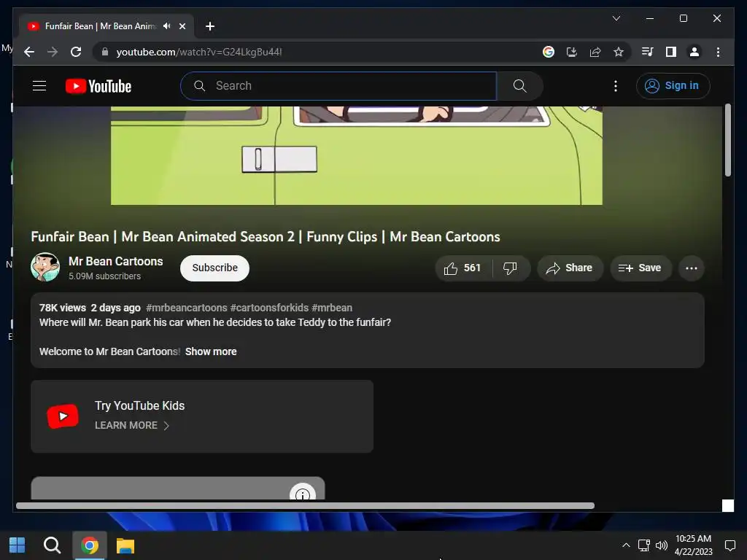Open Chrome three-dot menu
The width and height of the screenshot is (747, 560).
pyautogui.click(x=718, y=52)
